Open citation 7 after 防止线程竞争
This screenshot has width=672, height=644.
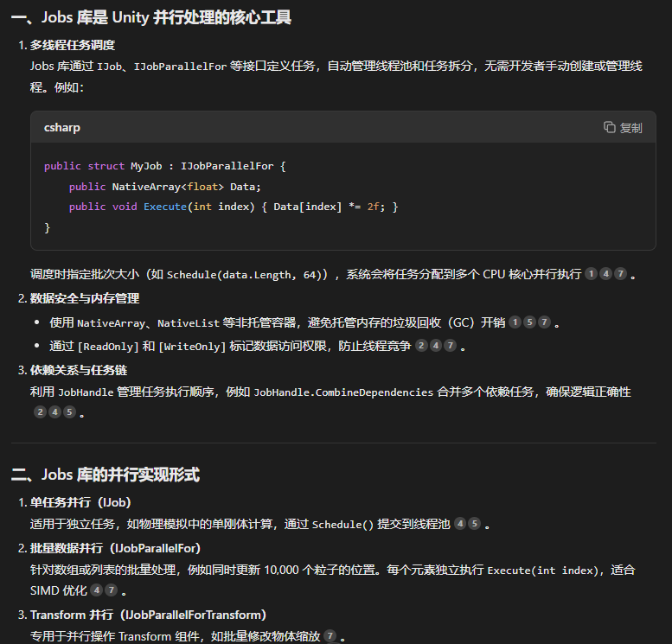pyautogui.click(x=450, y=346)
